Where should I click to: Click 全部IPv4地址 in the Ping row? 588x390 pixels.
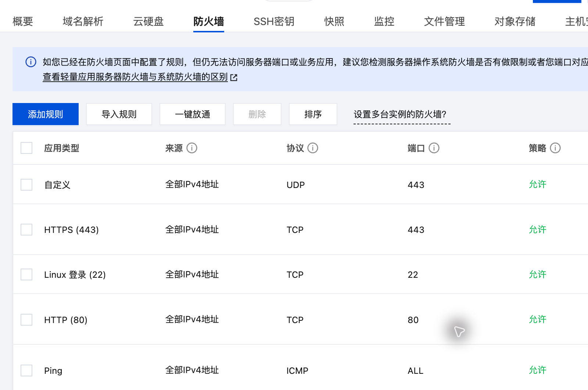[192, 370]
